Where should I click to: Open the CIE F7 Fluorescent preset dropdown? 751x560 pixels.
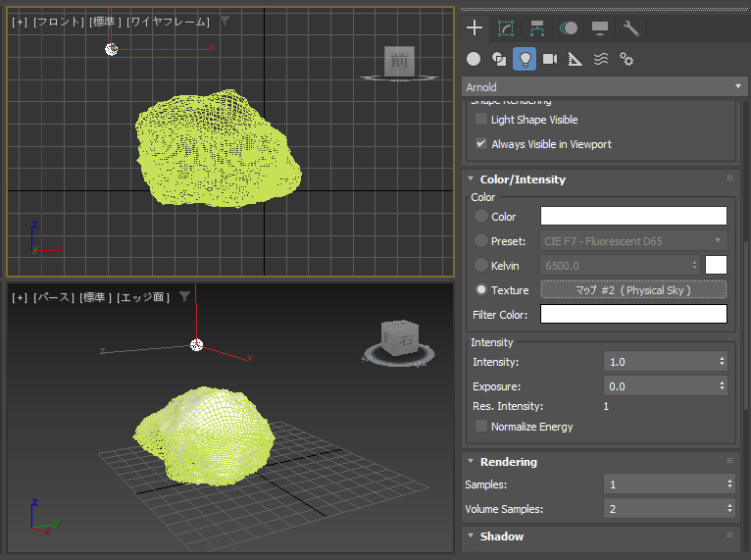click(633, 240)
